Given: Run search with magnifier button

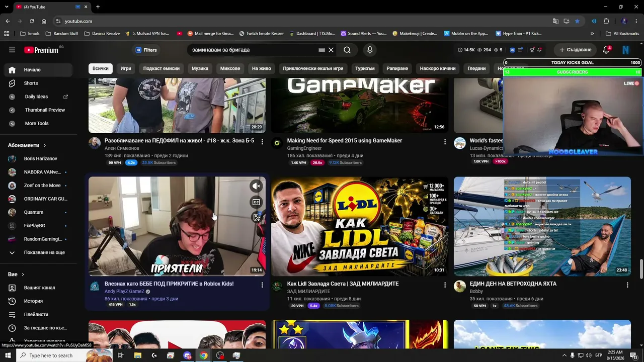Looking at the screenshot, I should 347,50.
